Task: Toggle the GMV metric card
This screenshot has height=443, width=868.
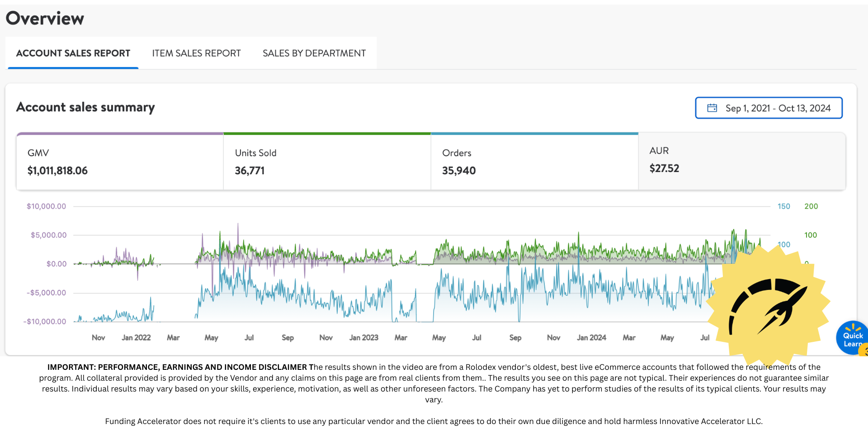Action: (x=120, y=162)
